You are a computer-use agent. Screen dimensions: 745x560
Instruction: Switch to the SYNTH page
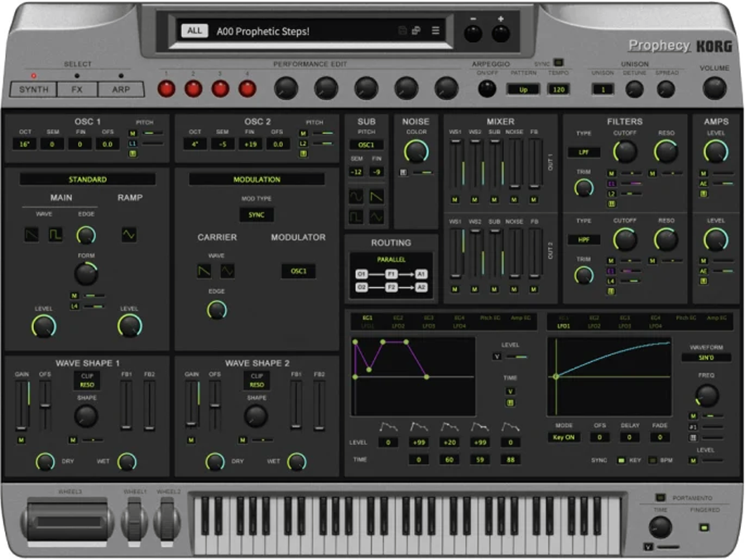33,89
